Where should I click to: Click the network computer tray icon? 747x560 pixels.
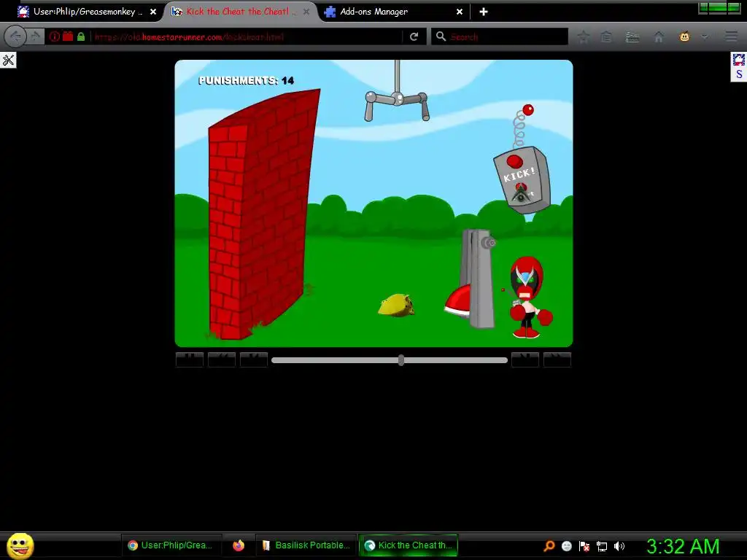coord(602,547)
